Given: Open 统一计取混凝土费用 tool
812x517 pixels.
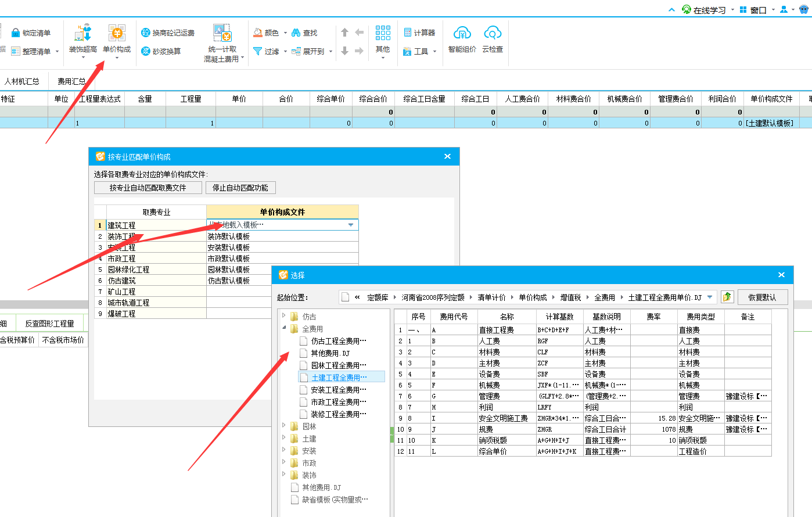Looking at the screenshot, I should tap(222, 44).
